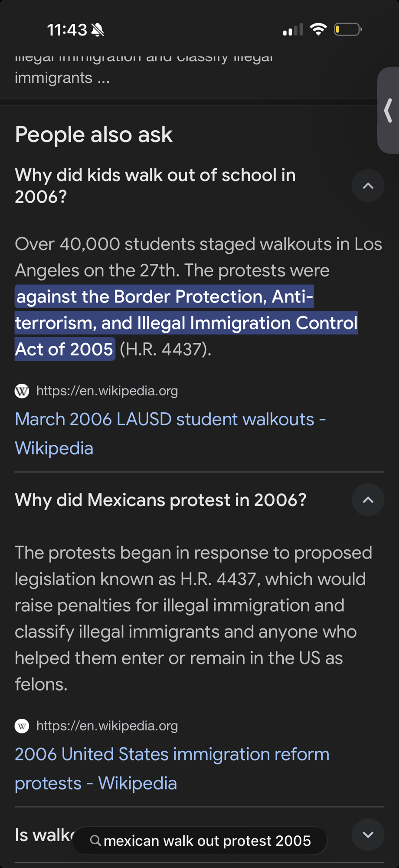Collapse the "Why did kids walk out" answer

click(x=368, y=186)
